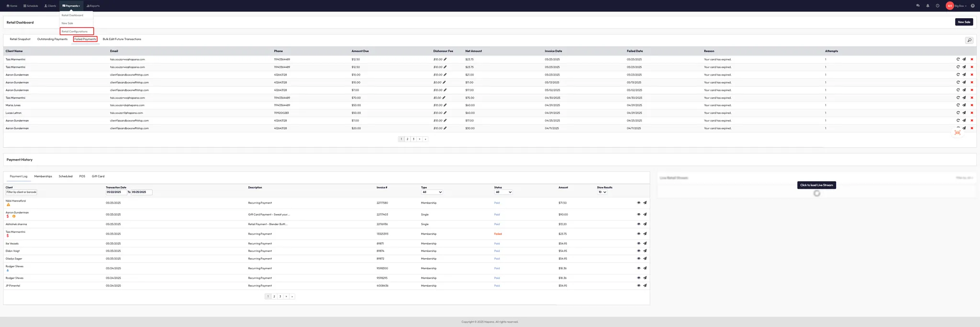Send invoice for Maria Junes failed payment
Image resolution: width=980 pixels, height=327 pixels.
click(964, 105)
